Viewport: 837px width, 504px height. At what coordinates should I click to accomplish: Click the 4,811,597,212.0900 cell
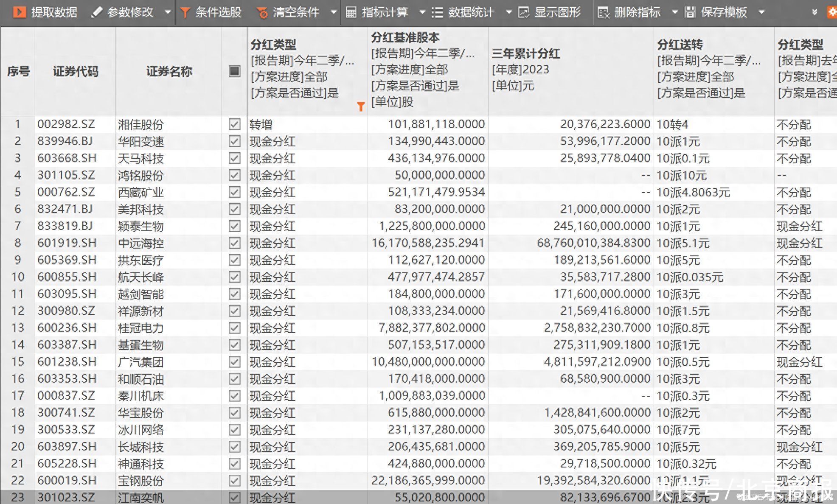597,362
